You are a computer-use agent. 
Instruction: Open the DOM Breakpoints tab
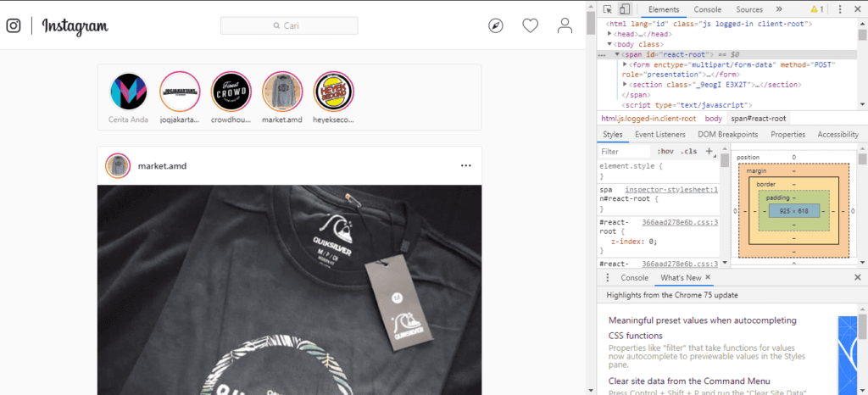(x=728, y=135)
